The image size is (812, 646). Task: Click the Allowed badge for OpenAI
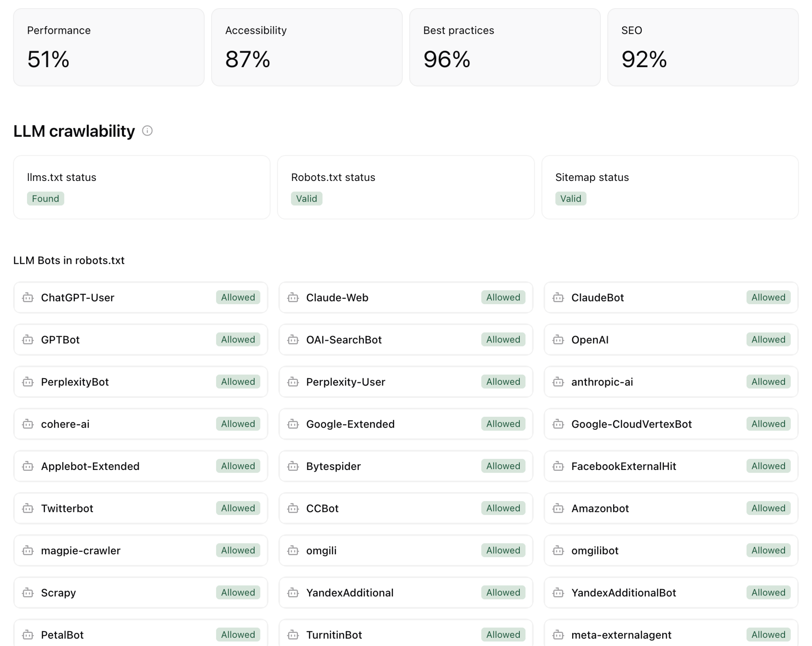click(x=768, y=340)
